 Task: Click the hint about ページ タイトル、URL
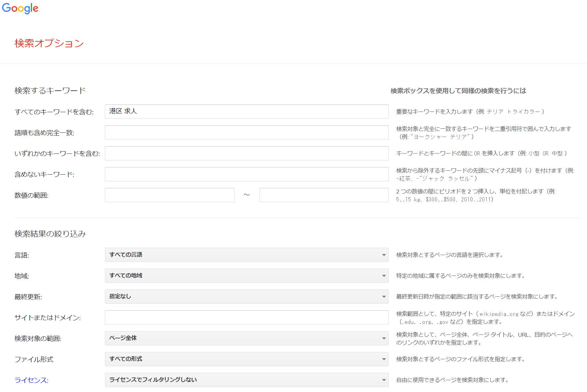pyautogui.click(x=484, y=338)
